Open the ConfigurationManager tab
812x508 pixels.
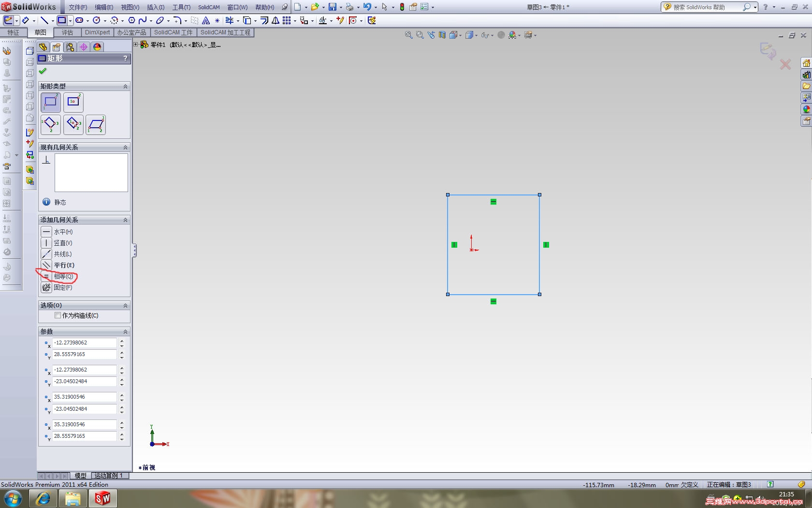point(70,47)
